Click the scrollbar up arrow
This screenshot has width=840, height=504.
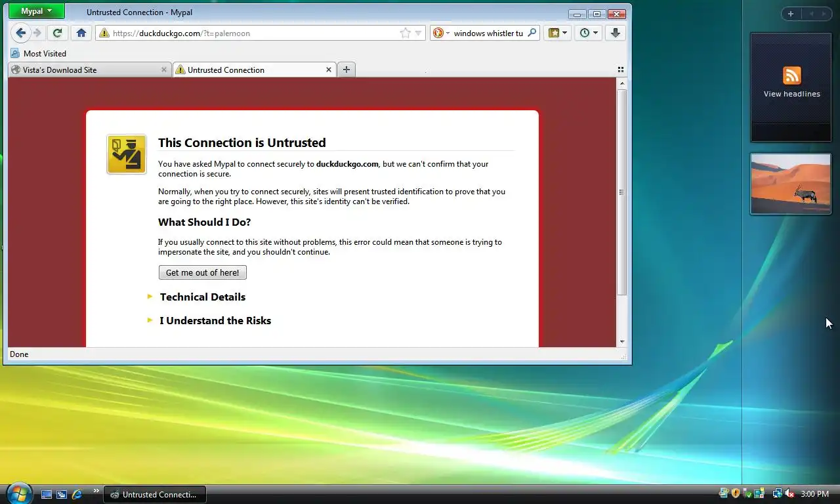621,83
